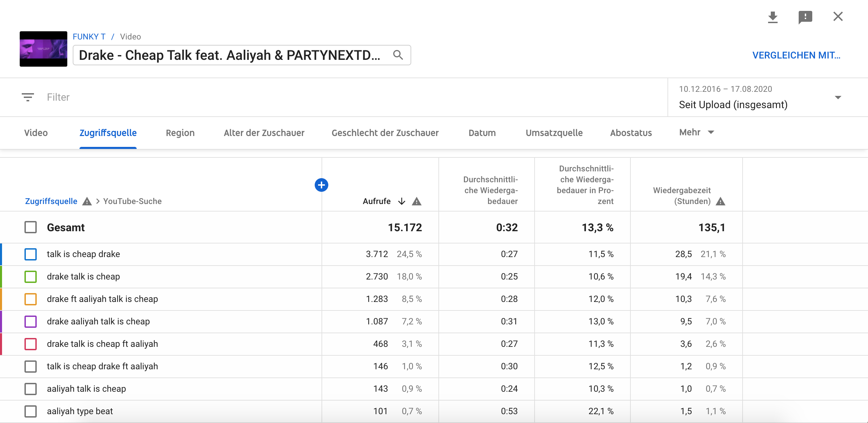Open the send feedback icon
This screenshot has width=868, height=423.
(805, 17)
